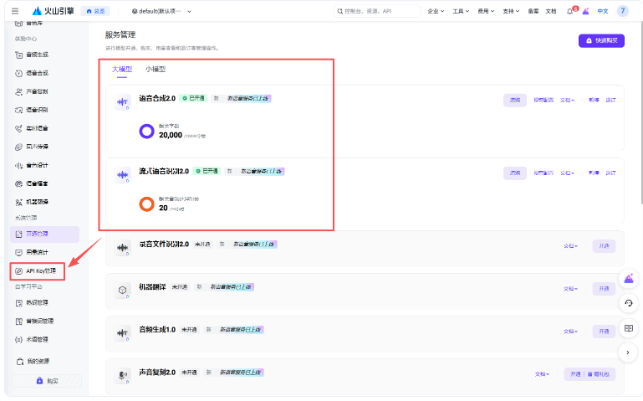
Task: Open the hamburger menu beside the 火山引擎 logo
Action: tap(15, 11)
